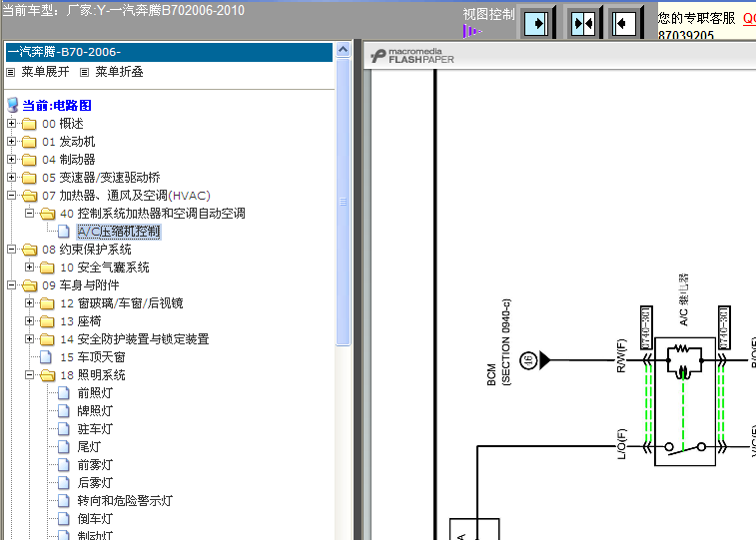The image size is (756, 540).
Task: Collapse the 07 加热器、通风及空调 folder
Action: [12, 195]
